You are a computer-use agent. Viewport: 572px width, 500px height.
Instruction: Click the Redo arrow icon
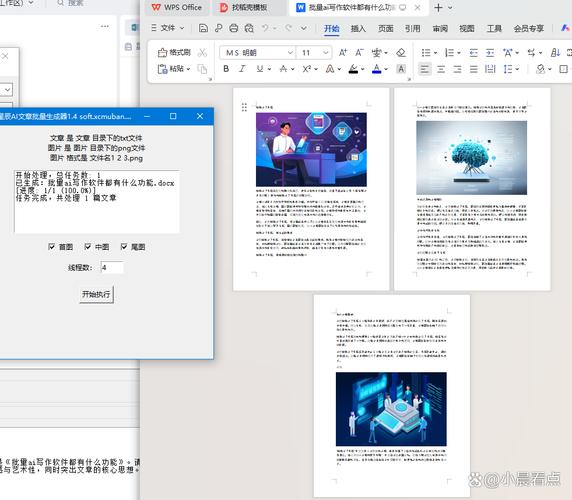point(289,28)
